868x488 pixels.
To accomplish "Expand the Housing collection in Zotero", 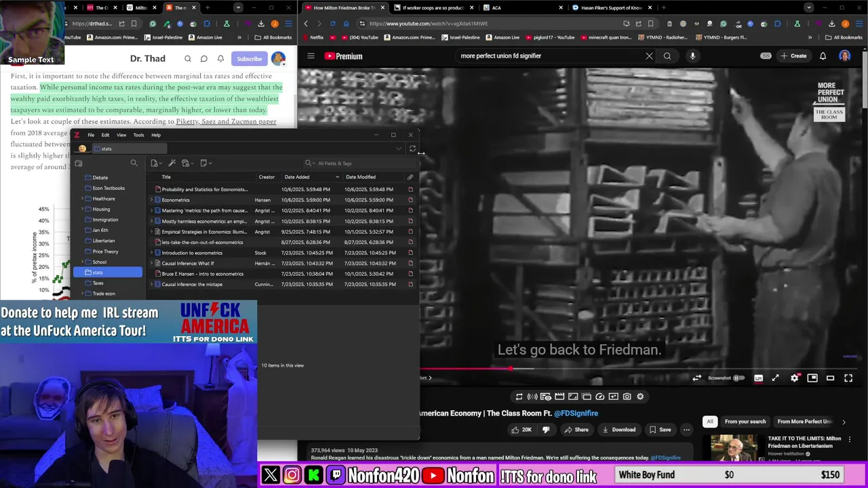I will pyautogui.click(x=83, y=209).
